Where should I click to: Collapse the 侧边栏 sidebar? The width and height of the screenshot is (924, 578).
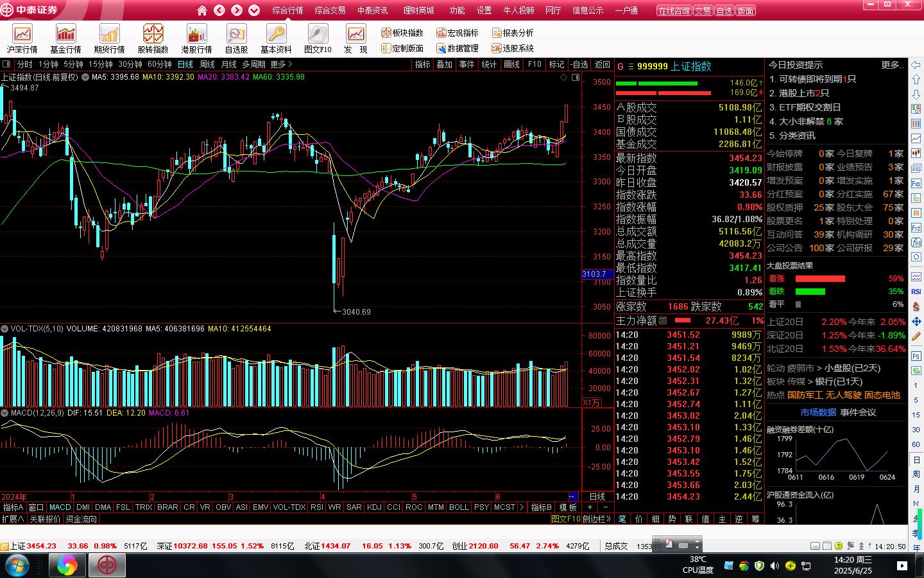coord(597,519)
